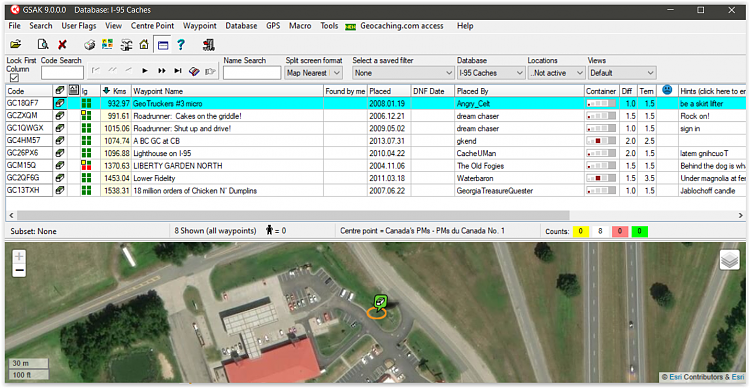Open the Locations dropdown

(x=556, y=73)
